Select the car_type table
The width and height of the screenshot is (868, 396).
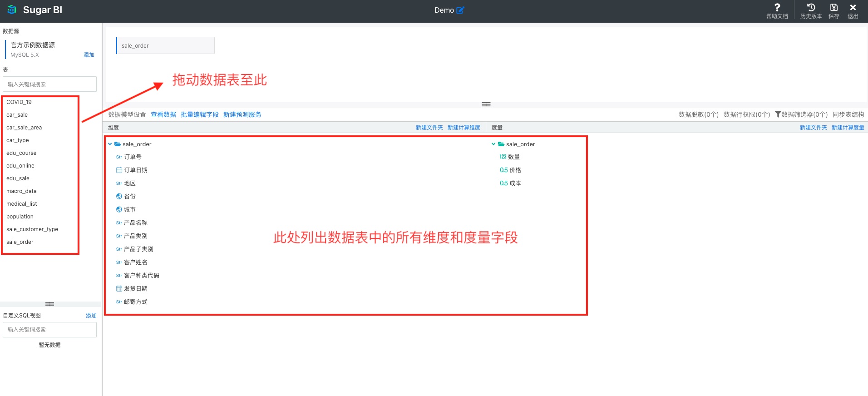(x=18, y=140)
